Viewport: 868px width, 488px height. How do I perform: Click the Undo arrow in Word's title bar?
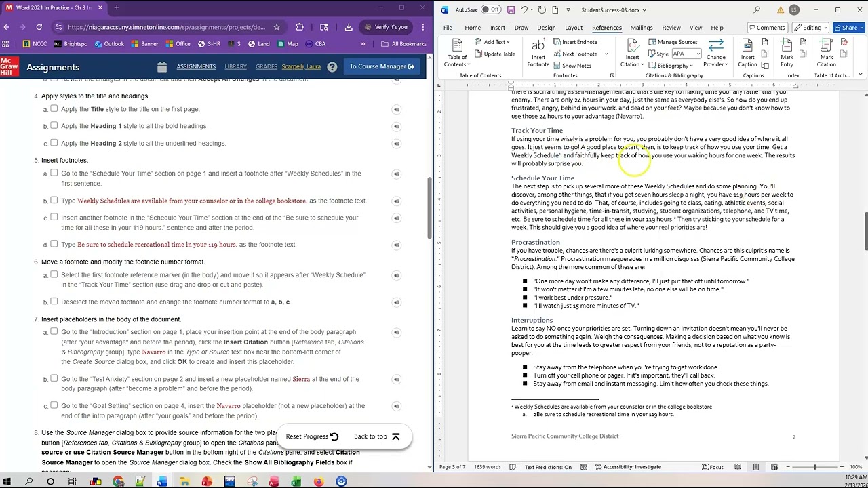pos(524,10)
